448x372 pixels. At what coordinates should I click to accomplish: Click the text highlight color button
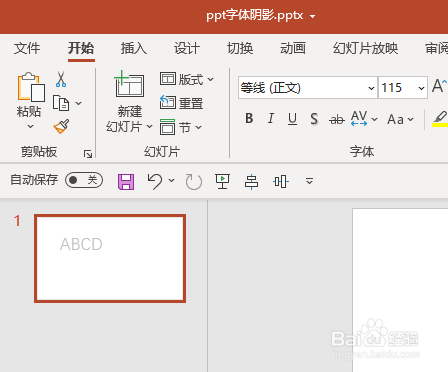point(440,119)
